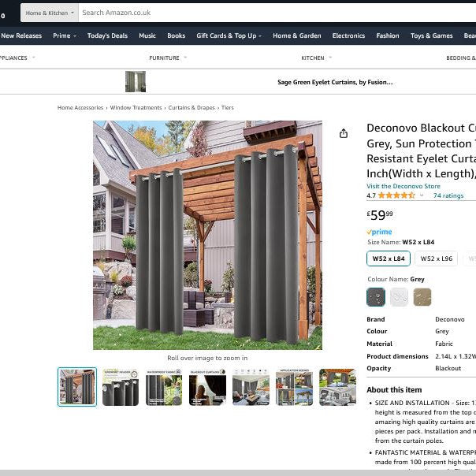This screenshot has height=476, width=476.
Task: Select the size option W52 x L84
Action: 389,258
